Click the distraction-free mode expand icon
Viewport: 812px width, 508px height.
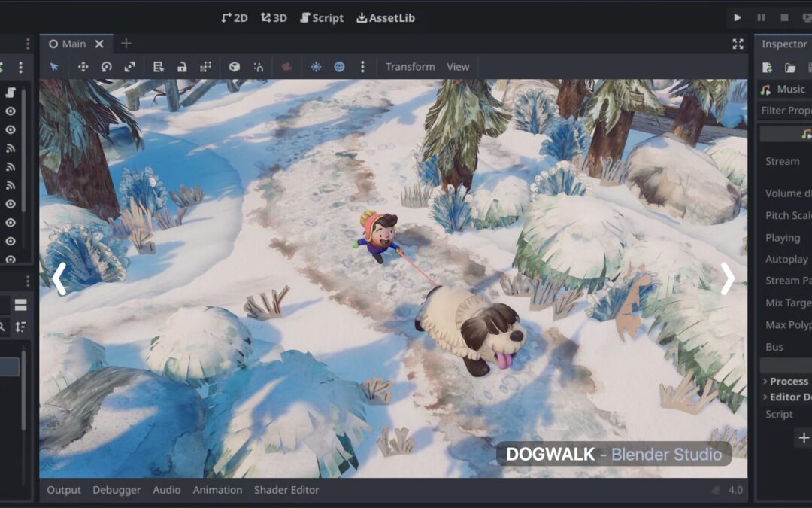coord(738,44)
